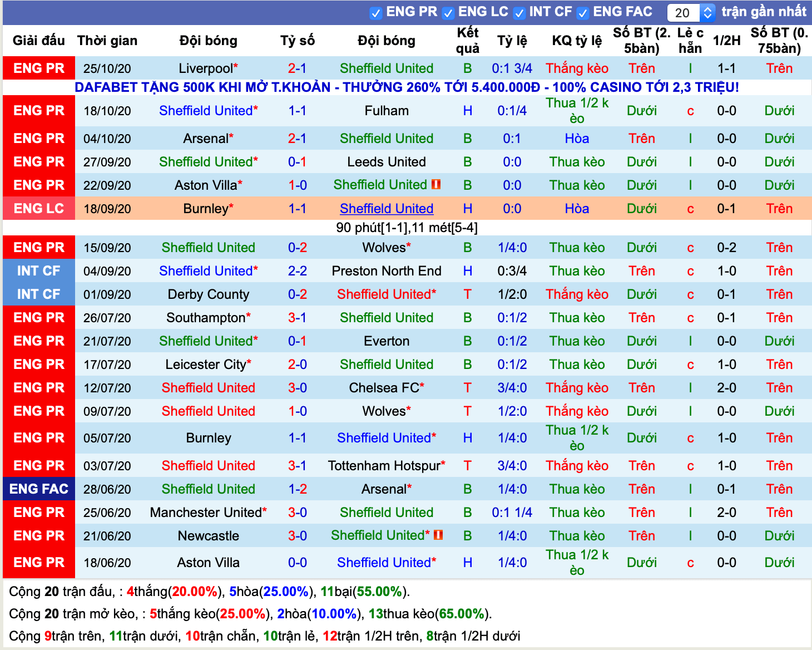Click red card icon in Newcastle 21/06/20 row

point(438,535)
